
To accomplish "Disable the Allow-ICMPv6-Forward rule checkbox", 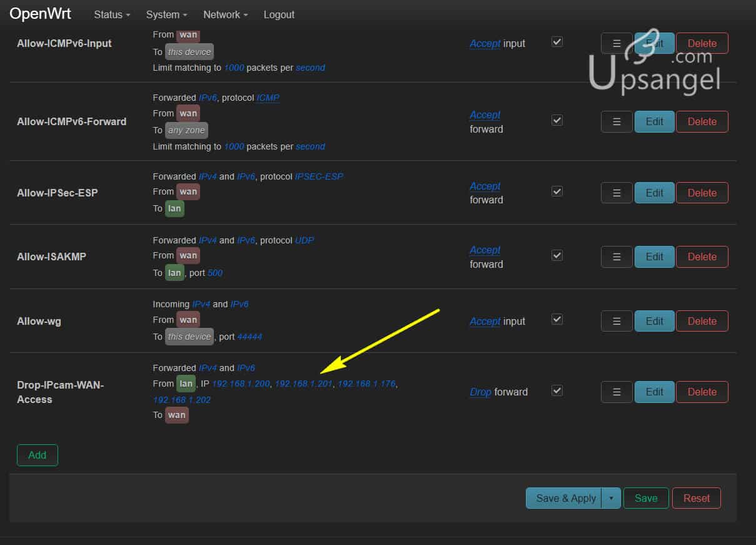I will [x=557, y=120].
